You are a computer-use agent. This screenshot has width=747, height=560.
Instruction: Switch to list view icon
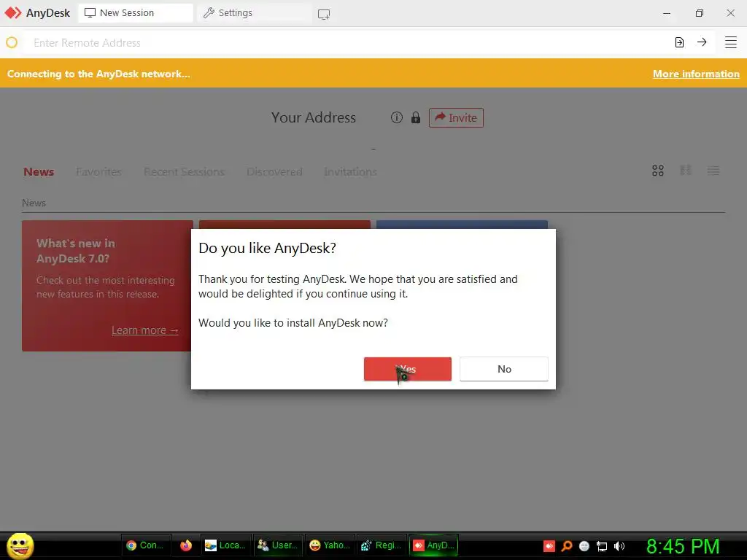(x=713, y=171)
